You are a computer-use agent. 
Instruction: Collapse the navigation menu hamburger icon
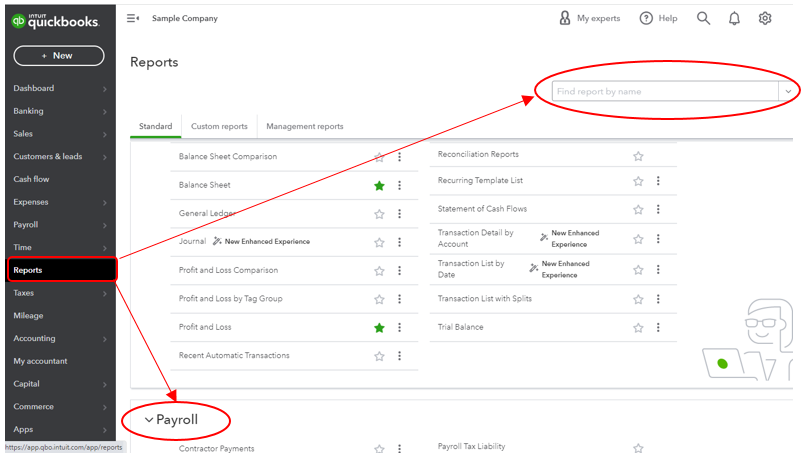pyautogui.click(x=133, y=18)
